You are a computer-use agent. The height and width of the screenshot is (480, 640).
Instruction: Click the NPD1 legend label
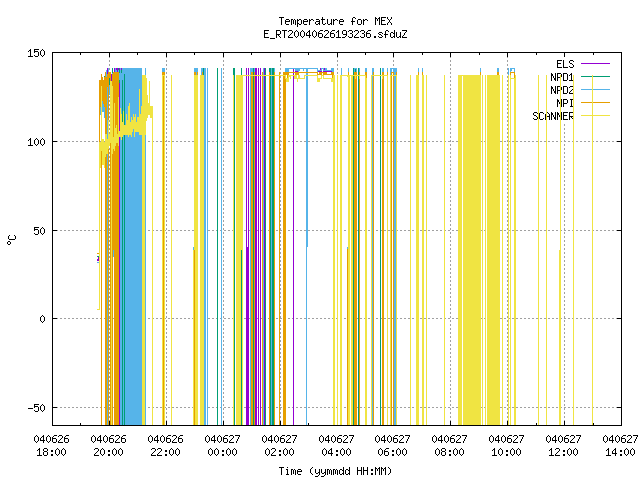click(562, 77)
